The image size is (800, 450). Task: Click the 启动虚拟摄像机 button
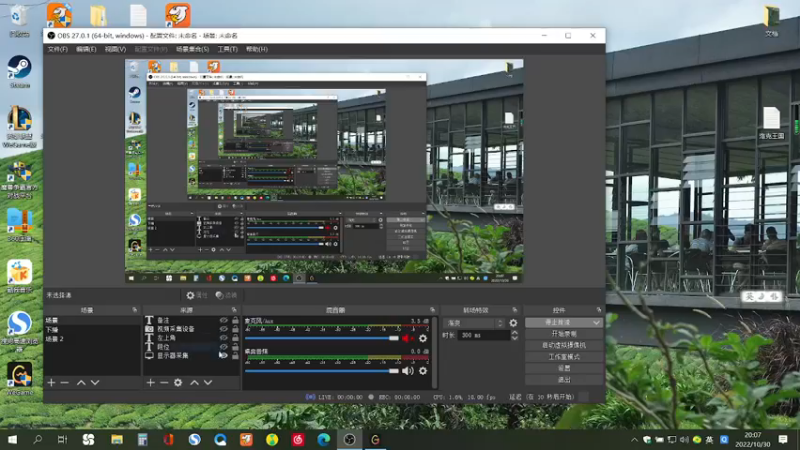point(564,345)
